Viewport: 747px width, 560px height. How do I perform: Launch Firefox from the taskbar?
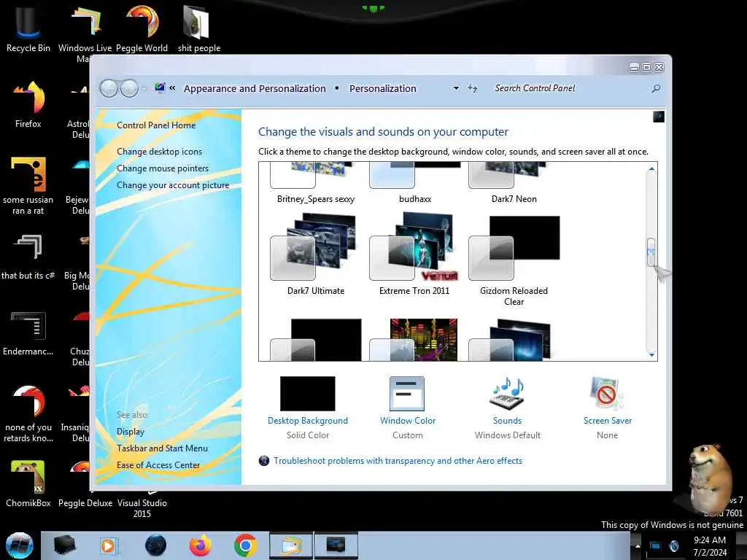coord(201,545)
